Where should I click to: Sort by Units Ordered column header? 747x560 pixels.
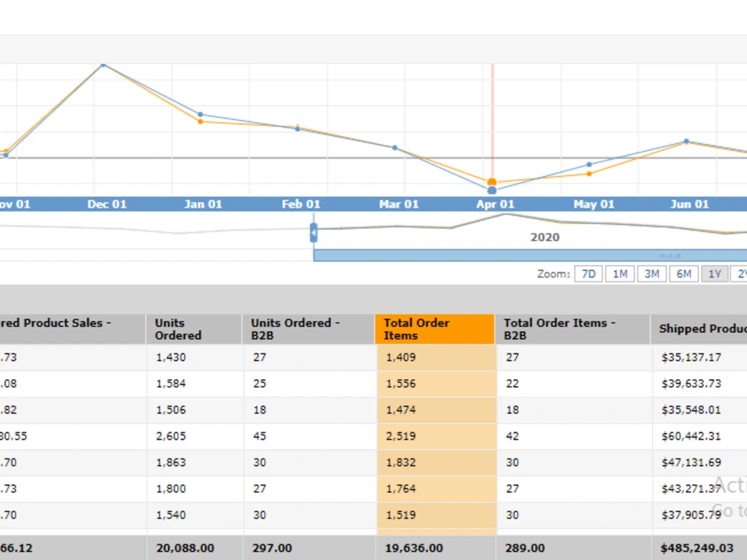pos(194,329)
